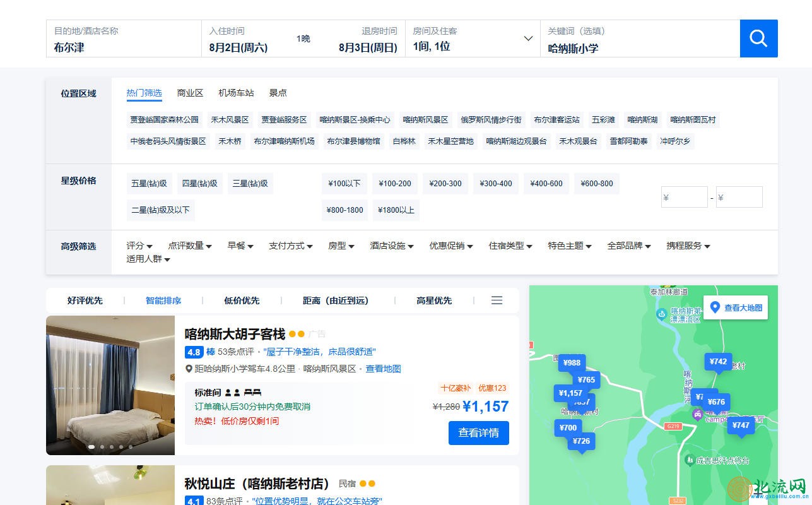Open the 评分 filter dropdown

[x=139, y=246]
